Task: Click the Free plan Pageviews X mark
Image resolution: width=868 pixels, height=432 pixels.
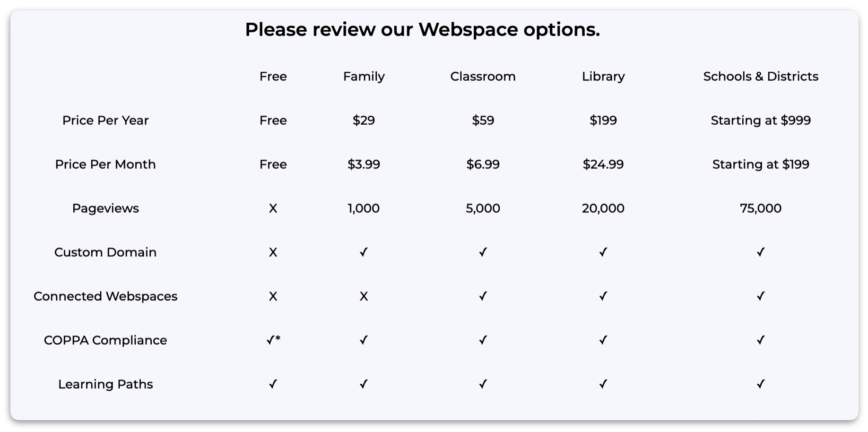Action: point(273,208)
